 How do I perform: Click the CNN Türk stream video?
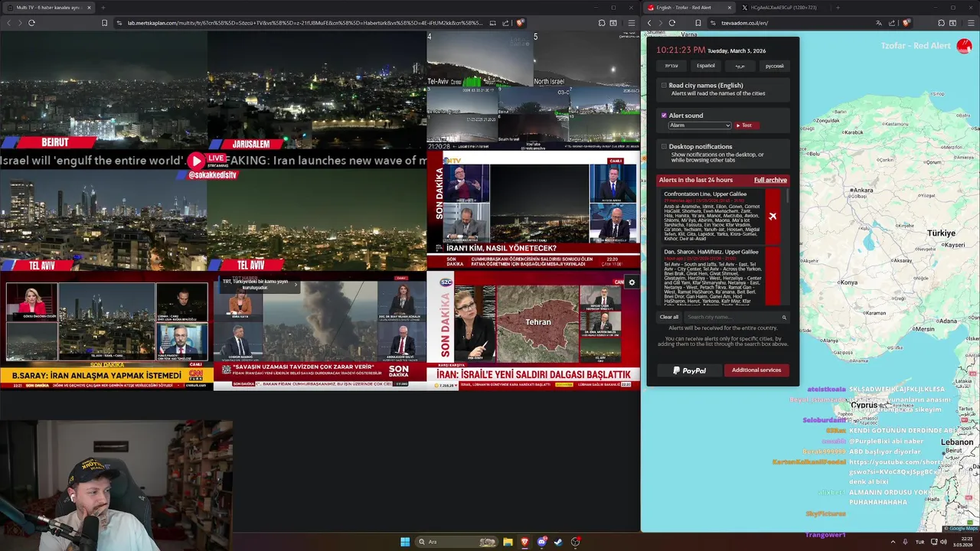coord(106,331)
